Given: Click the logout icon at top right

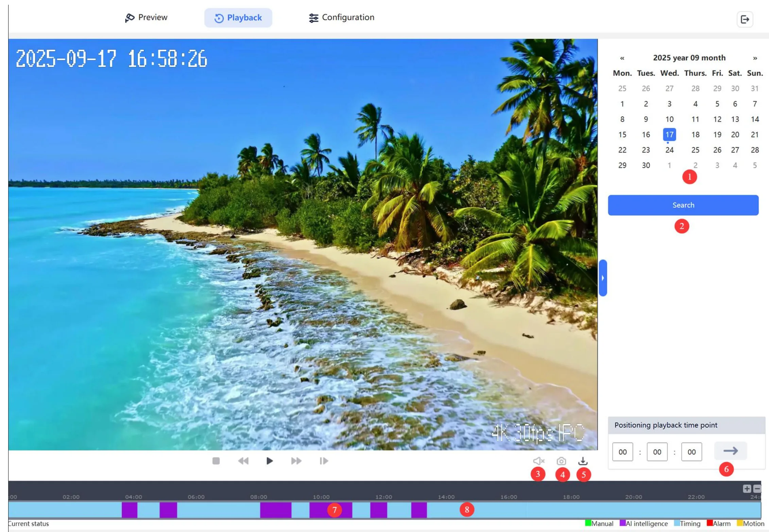Looking at the screenshot, I should coord(745,19).
